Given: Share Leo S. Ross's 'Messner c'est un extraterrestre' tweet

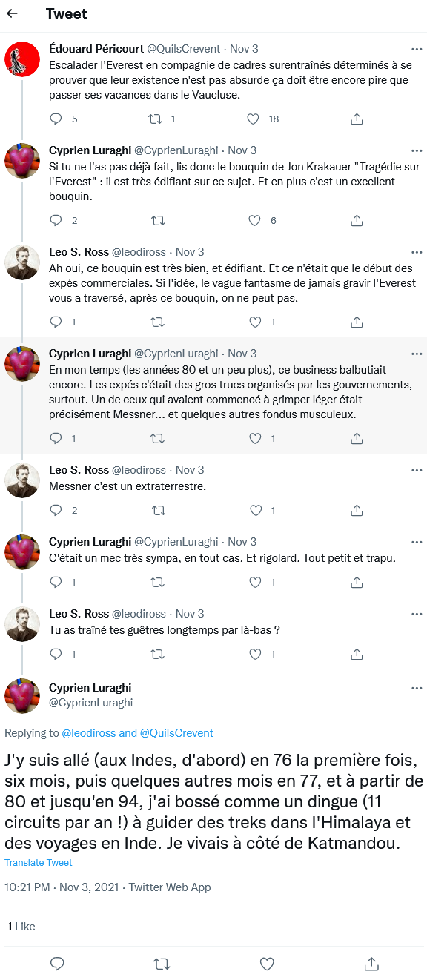Looking at the screenshot, I should [357, 510].
